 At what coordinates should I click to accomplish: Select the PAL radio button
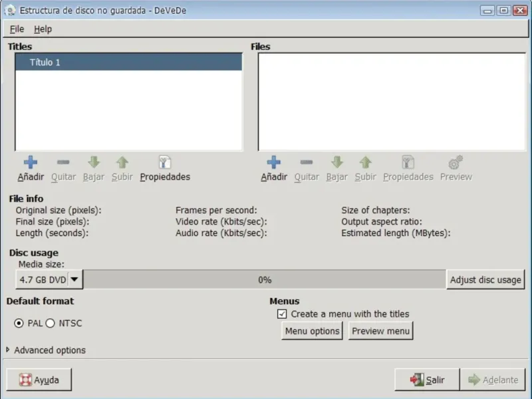point(19,323)
